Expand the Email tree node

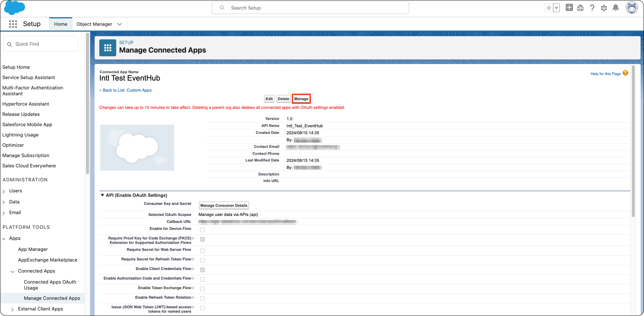click(4, 213)
